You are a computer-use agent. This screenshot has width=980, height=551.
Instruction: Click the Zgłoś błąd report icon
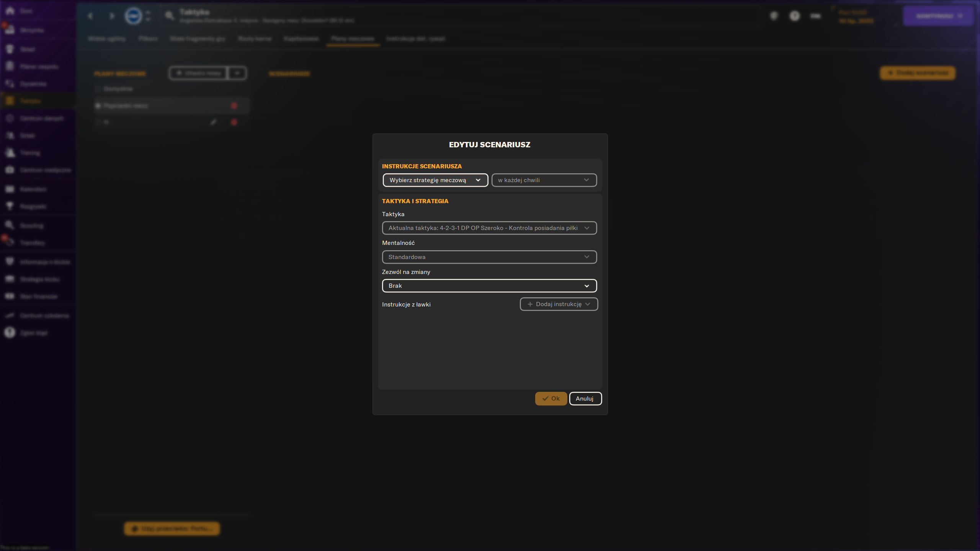10,333
